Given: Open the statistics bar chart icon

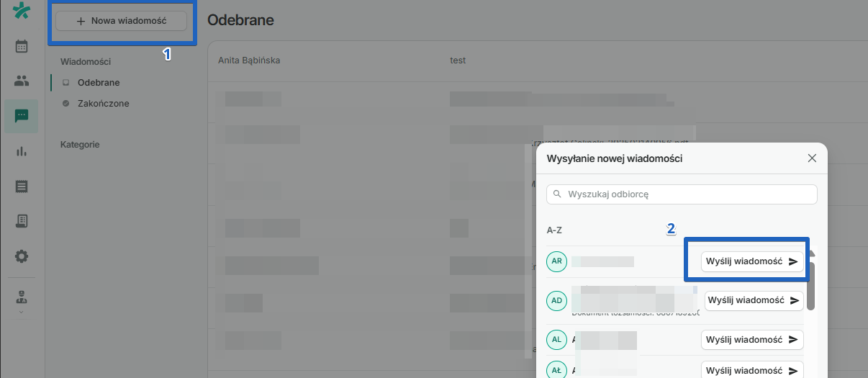Looking at the screenshot, I should tap(22, 151).
